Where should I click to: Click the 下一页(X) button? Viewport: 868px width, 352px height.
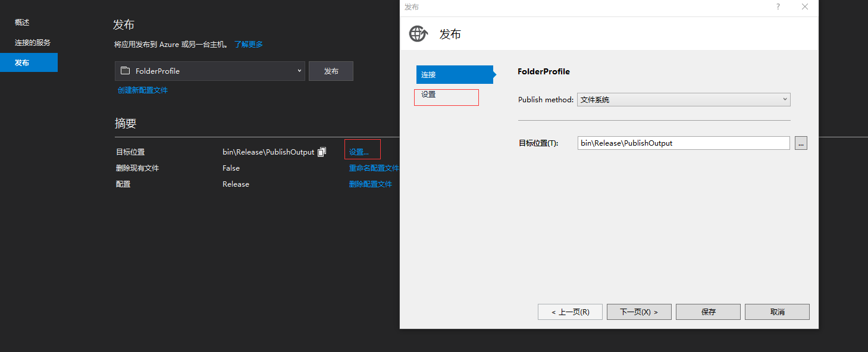(639, 312)
